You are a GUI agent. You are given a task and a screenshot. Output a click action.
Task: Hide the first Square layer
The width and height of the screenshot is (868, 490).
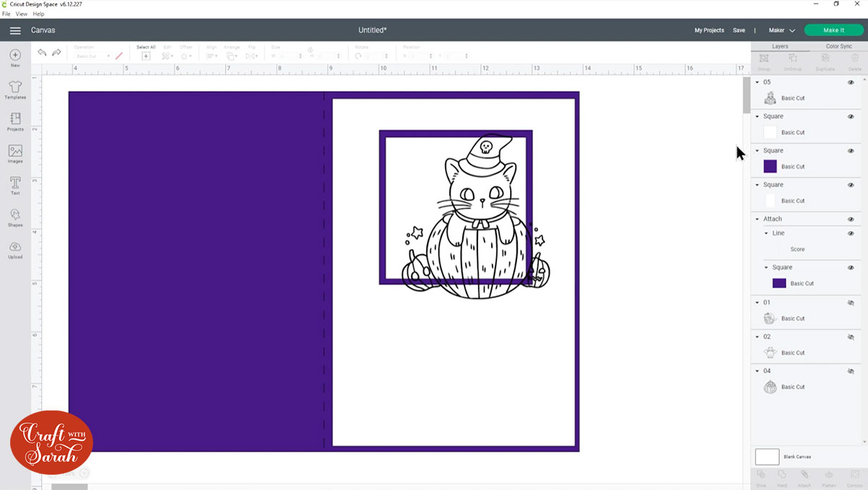[x=851, y=117]
